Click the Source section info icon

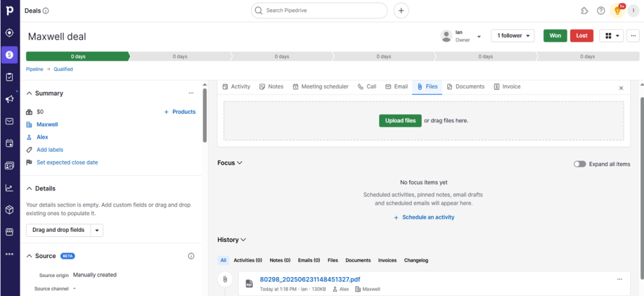(x=191, y=256)
